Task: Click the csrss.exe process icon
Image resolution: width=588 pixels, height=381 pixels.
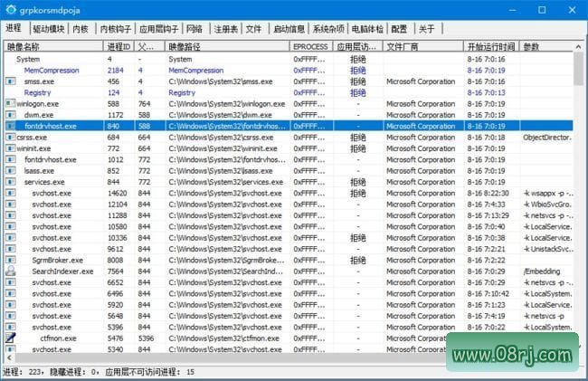Action: pyautogui.click(x=11, y=138)
